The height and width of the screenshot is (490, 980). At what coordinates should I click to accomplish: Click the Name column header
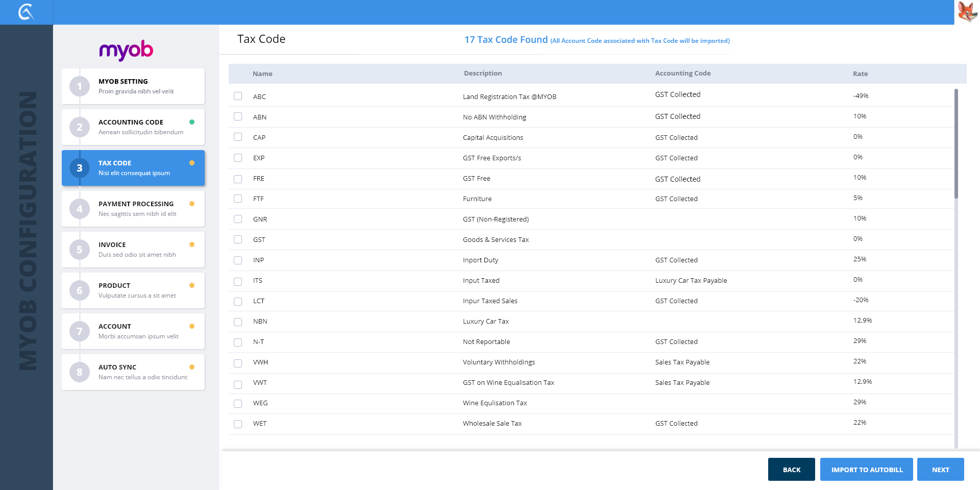point(262,74)
